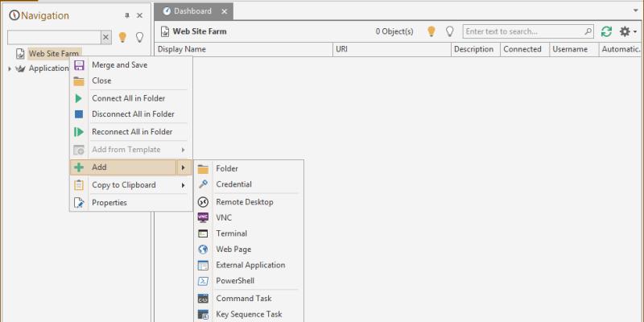Pin the Navigation panel

[126, 15]
